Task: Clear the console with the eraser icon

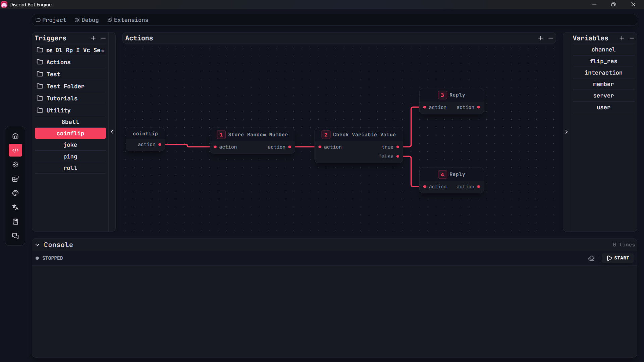Action: point(591,258)
